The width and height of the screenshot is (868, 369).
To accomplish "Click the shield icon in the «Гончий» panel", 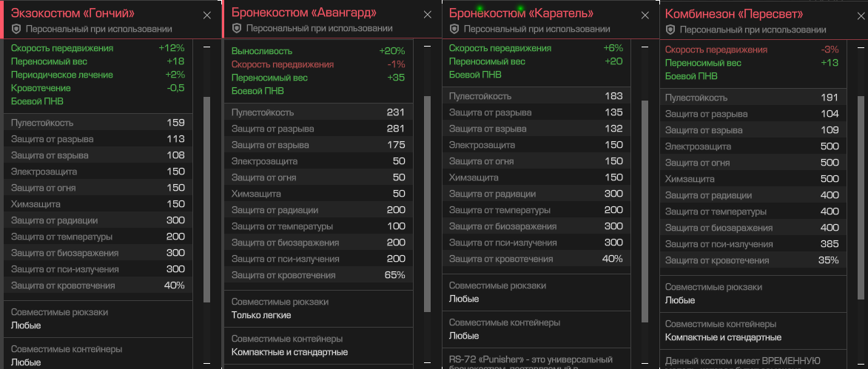I will coord(16,29).
